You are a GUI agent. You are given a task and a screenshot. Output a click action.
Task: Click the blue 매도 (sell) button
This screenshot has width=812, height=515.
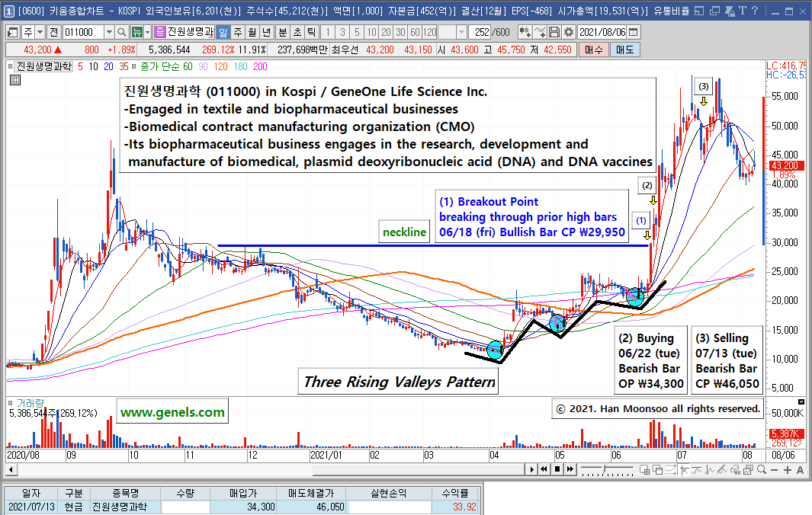point(625,50)
